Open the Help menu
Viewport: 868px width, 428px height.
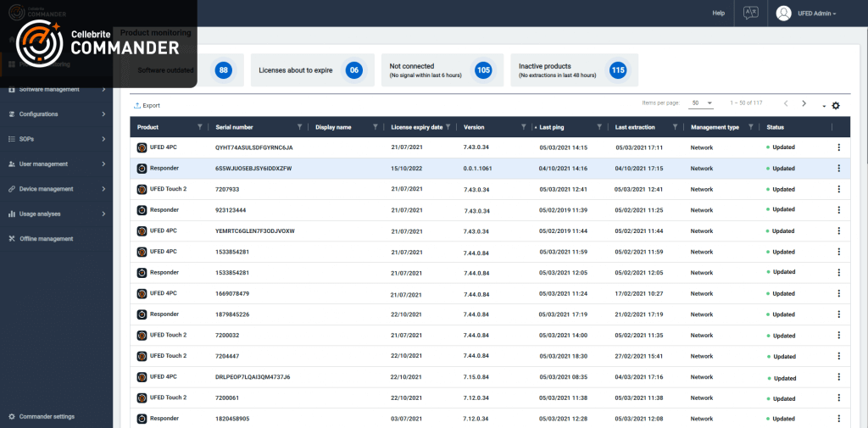click(x=719, y=13)
